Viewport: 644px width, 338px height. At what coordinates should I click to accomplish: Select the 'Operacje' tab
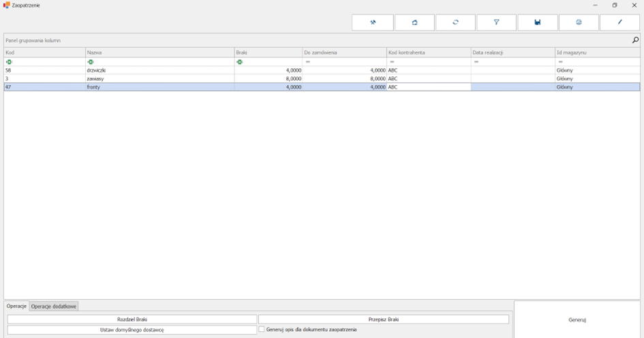click(16, 307)
